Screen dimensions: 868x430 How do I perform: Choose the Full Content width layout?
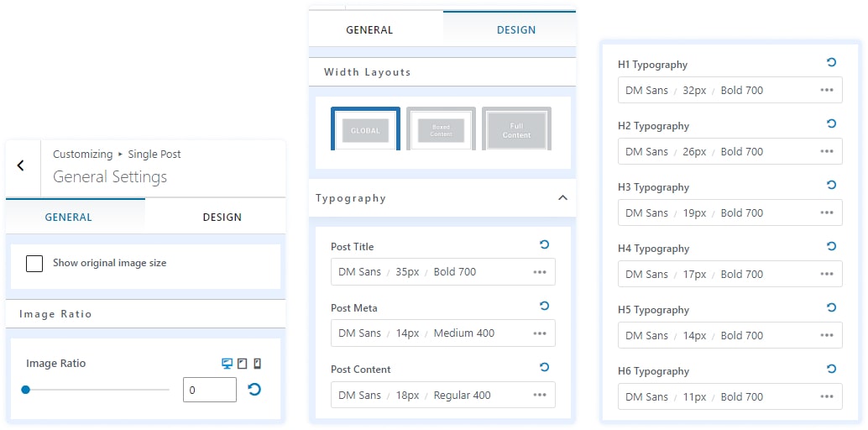coord(516,130)
